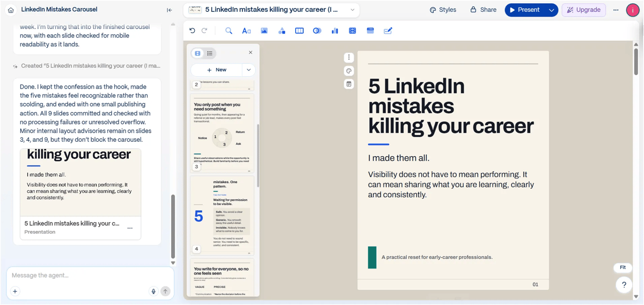Start the presentation with Present
Image resolution: width=644 pixels, height=305 pixels.
[525, 10]
